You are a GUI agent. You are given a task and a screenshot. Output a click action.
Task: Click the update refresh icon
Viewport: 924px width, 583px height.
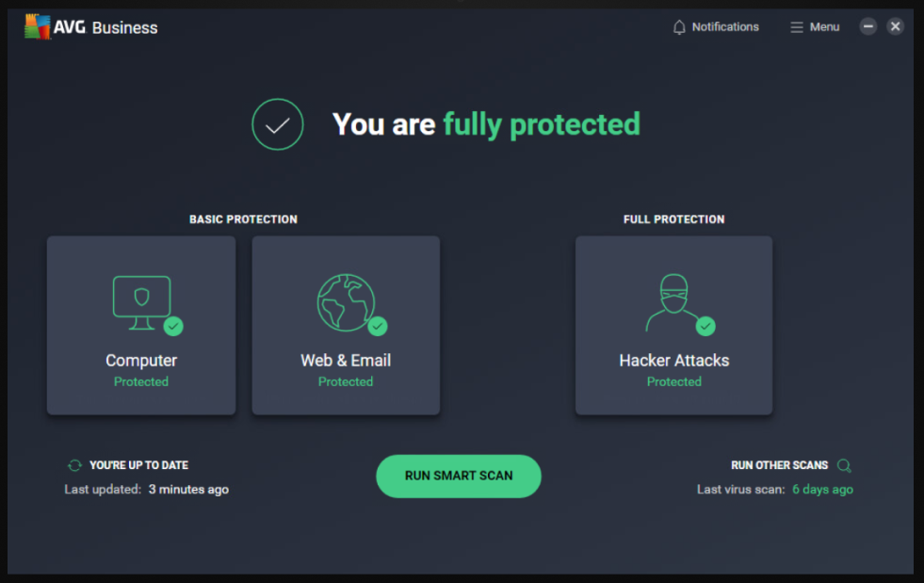[x=75, y=464]
